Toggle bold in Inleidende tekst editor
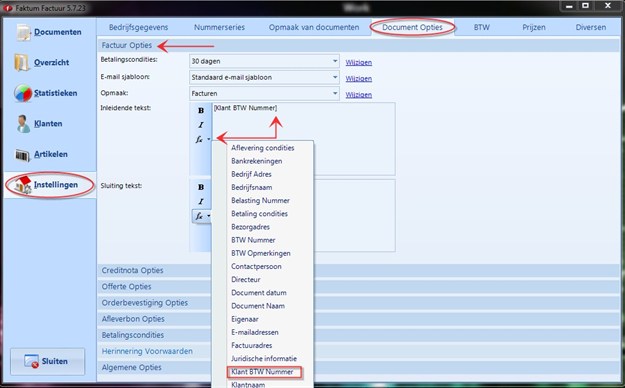Image resolution: width=625 pixels, height=388 pixels. [x=201, y=110]
